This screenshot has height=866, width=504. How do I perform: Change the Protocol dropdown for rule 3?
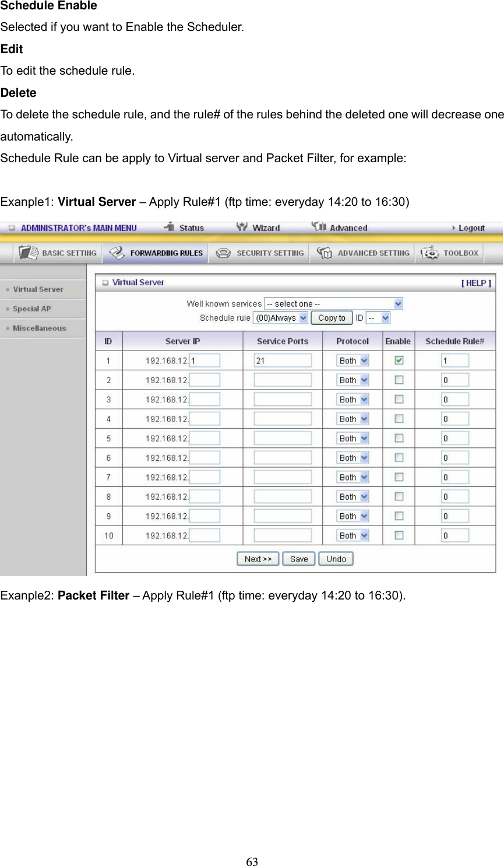coord(352,399)
